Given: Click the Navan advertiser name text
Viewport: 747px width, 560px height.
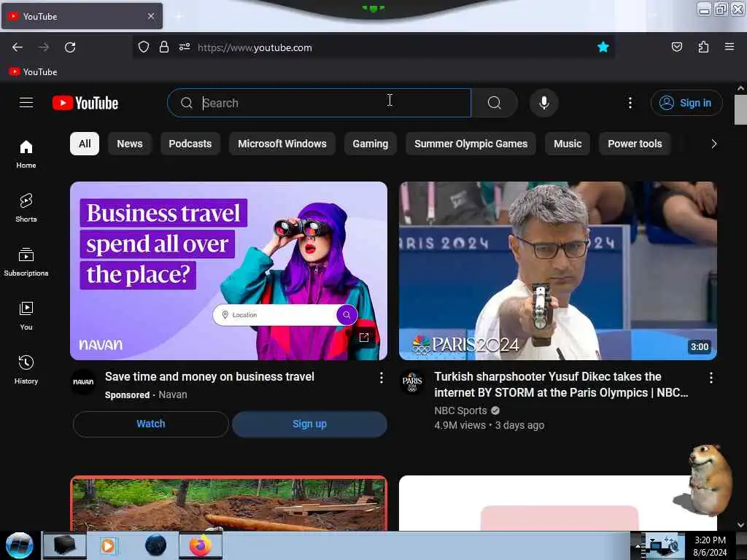Looking at the screenshot, I should coord(172,394).
